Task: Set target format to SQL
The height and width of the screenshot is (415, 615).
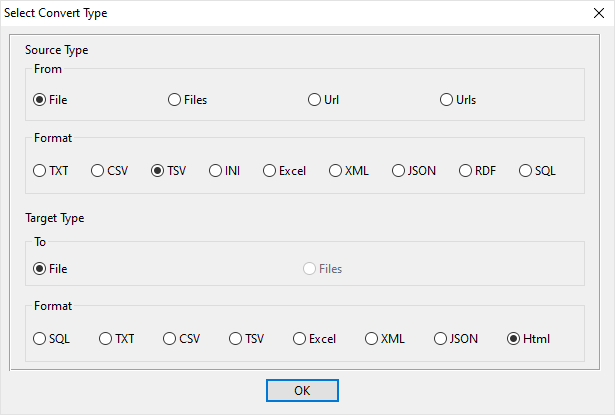Action: pos(40,339)
